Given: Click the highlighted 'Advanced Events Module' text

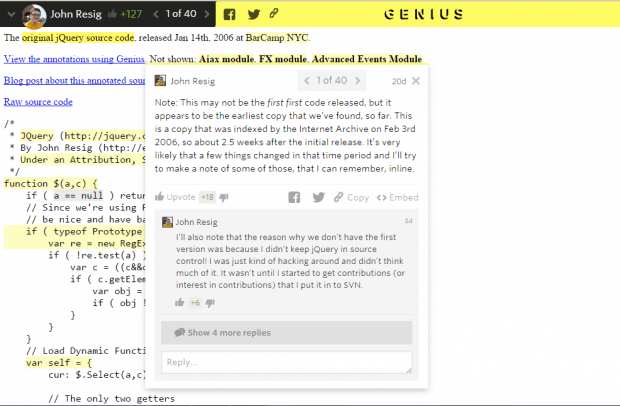Looking at the screenshot, I should 367,59.
